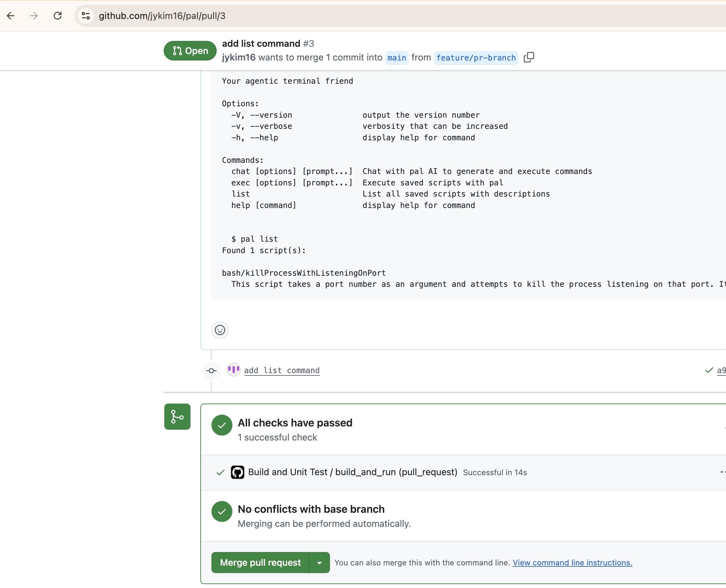This screenshot has height=588, width=726.
Task: Click the GitHub Actions logo icon
Action: (237, 472)
